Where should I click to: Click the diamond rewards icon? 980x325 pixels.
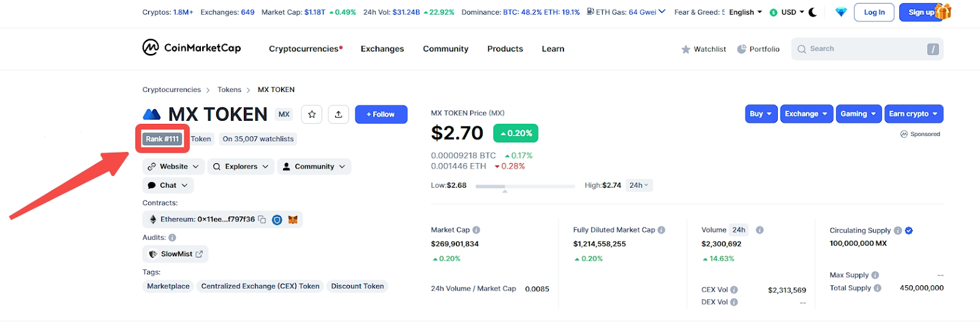(841, 12)
